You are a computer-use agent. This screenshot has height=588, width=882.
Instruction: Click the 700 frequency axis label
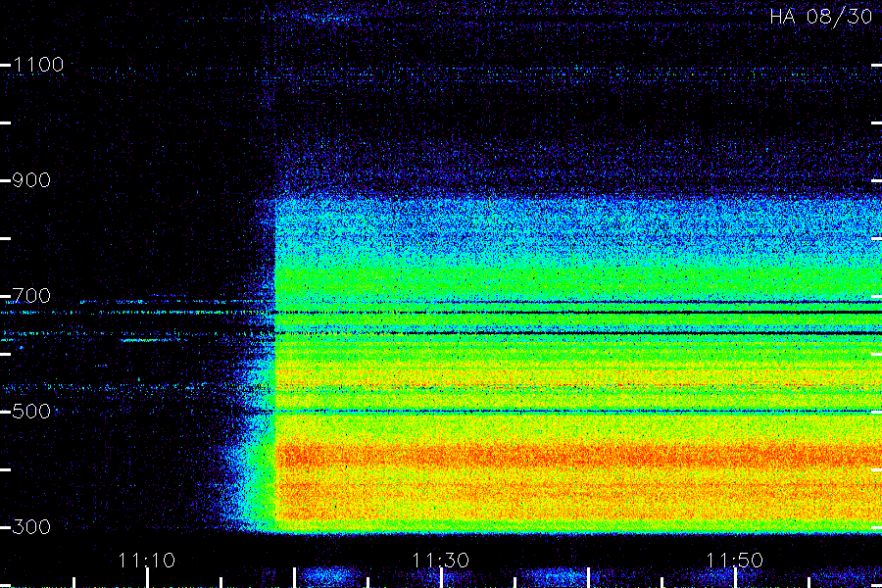[x=31, y=295]
